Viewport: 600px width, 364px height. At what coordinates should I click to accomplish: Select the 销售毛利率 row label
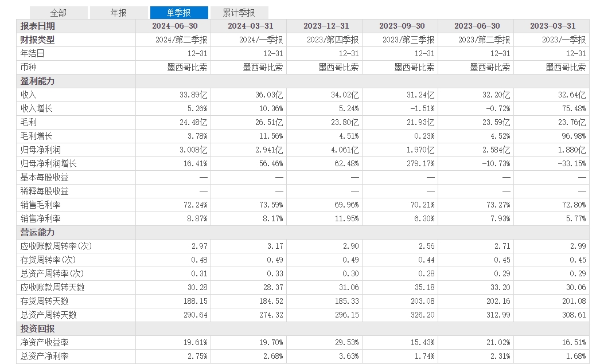41,205
